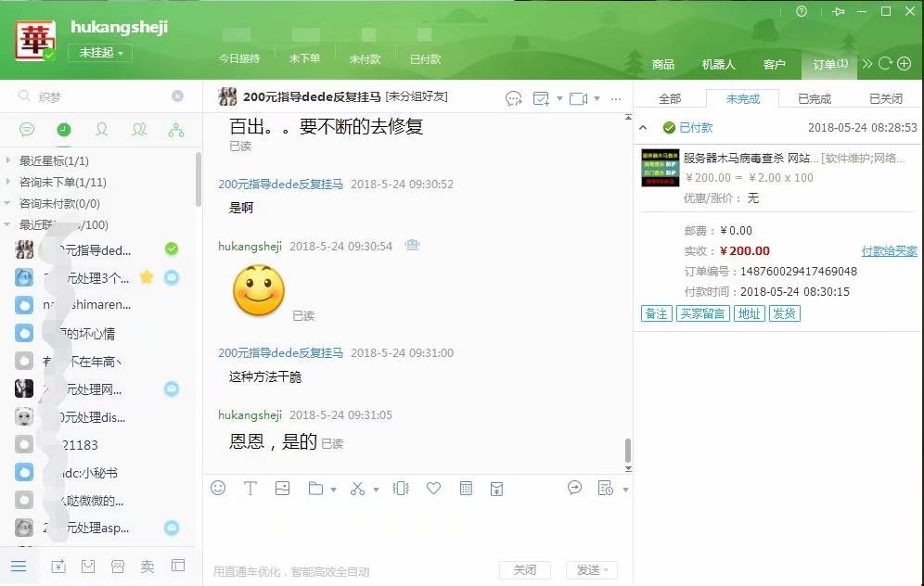Open the more options ellipsis in header
Screen dimensions: 924x586
tap(616, 99)
